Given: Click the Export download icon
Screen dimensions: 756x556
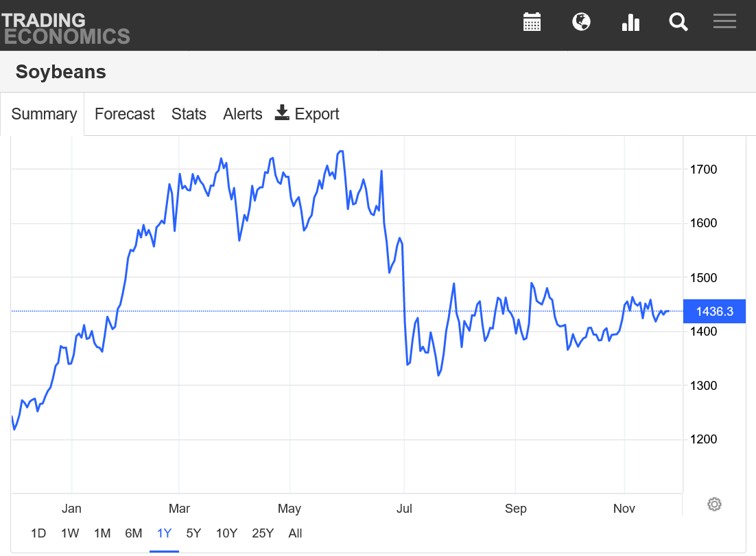Looking at the screenshot, I should click(x=282, y=113).
